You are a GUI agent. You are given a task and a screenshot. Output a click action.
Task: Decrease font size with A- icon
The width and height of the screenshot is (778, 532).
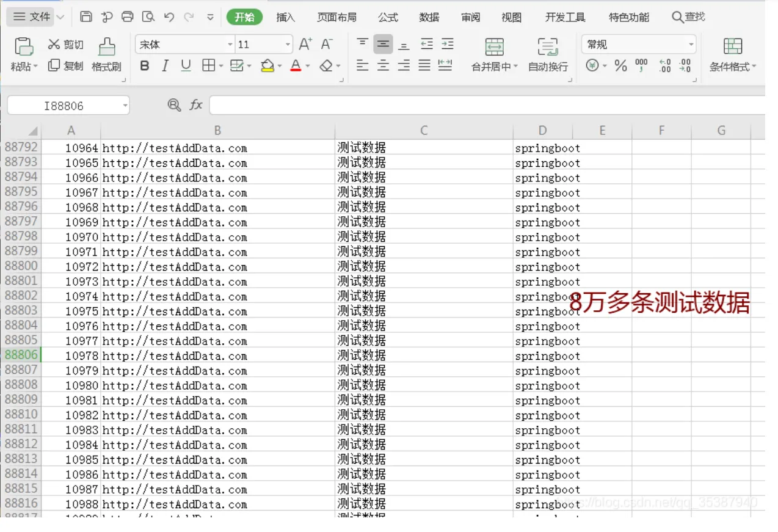[327, 44]
